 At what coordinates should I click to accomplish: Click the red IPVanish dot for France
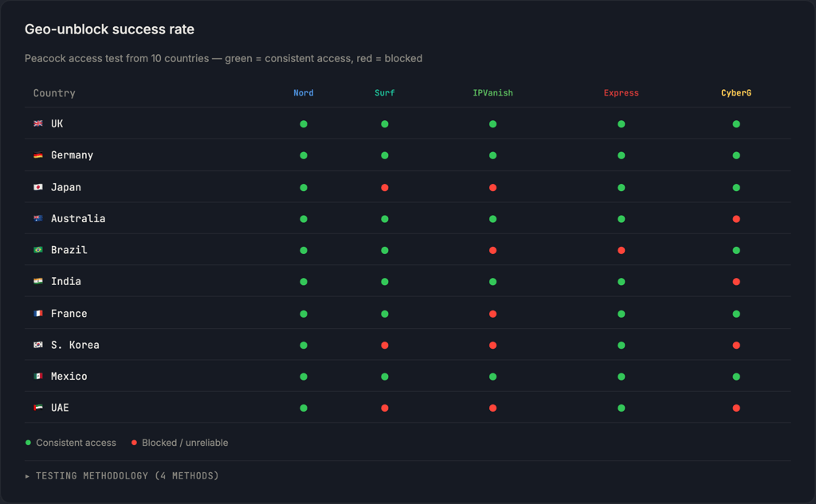(x=492, y=315)
